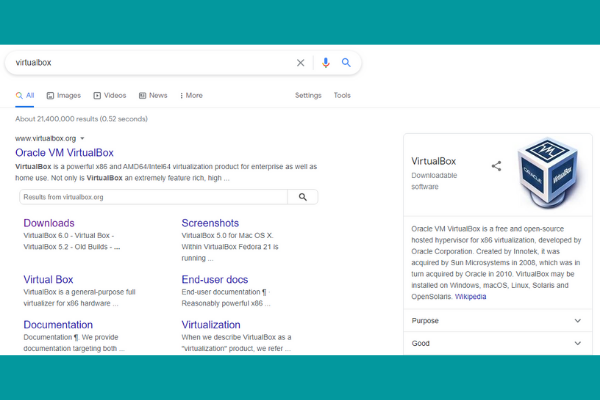
Task: Open the Oracle VM VirtualBox result
Action: point(64,153)
